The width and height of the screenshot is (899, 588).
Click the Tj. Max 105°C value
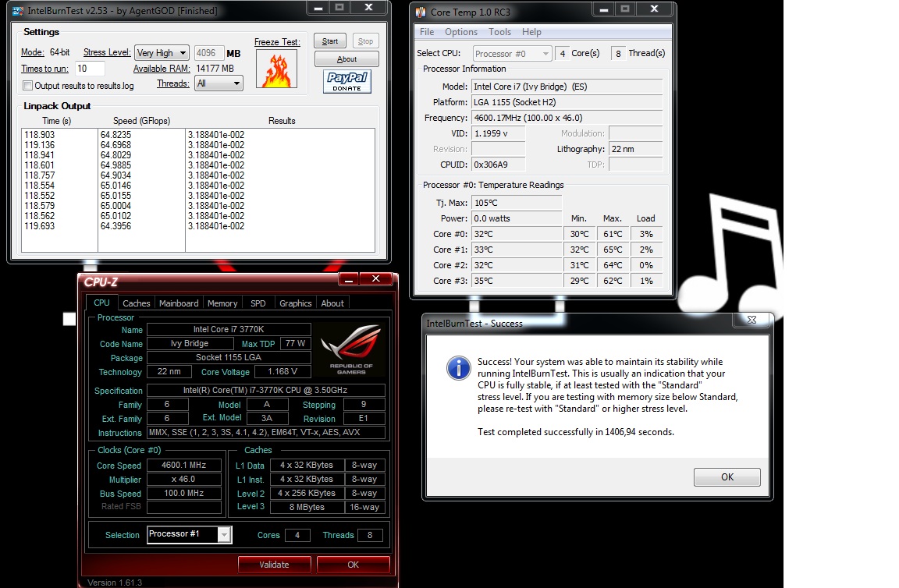coord(516,203)
